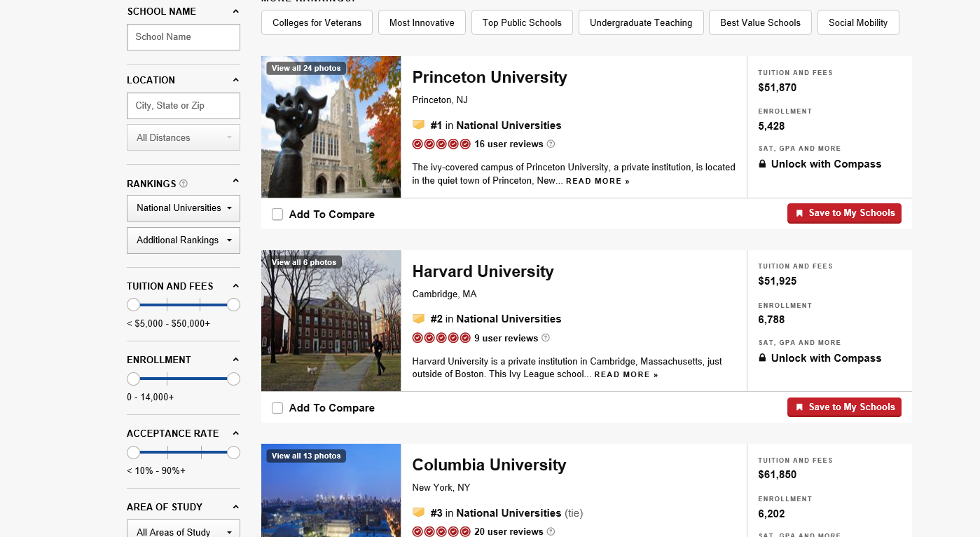This screenshot has width=980, height=537.
Task: Click the Acceptance Rate minimum slider handle
Action: pos(133,453)
